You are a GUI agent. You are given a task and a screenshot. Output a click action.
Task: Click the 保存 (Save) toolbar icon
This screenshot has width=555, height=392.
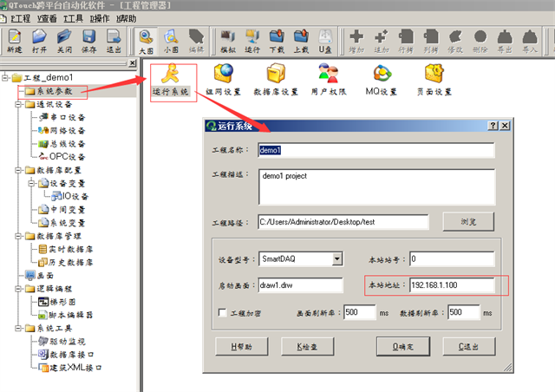88,40
